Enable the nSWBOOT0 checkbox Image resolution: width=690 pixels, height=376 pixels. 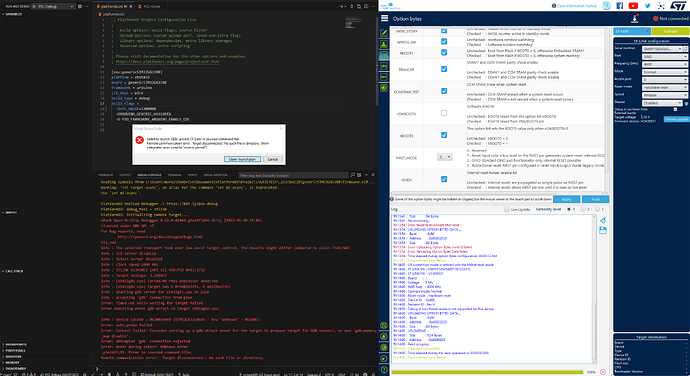[x=444, y=113]
